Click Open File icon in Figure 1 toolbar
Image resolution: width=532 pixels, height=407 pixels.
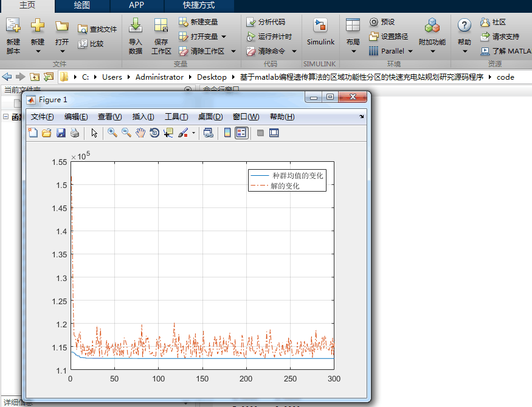click(x=46, y=133)
